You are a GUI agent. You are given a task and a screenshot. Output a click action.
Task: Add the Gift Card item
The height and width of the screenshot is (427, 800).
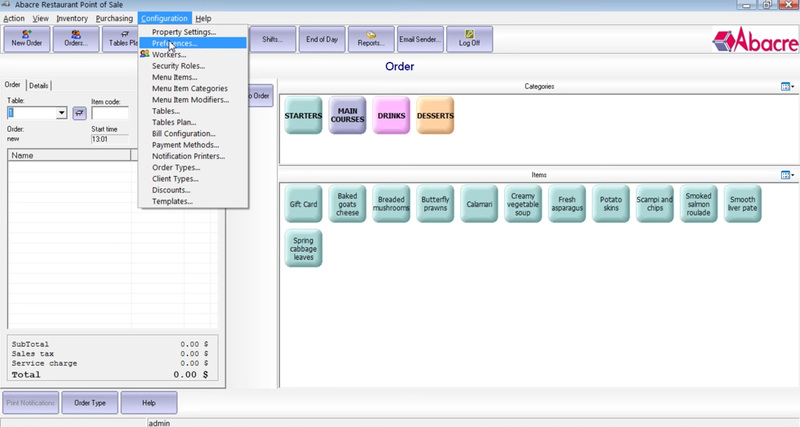(x=303, y=204)
